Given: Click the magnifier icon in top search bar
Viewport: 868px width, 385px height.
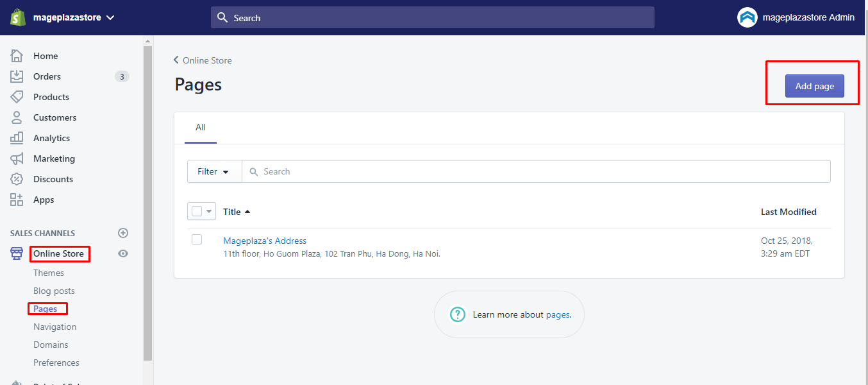Looking at the screenshot, I should [222, 17].
